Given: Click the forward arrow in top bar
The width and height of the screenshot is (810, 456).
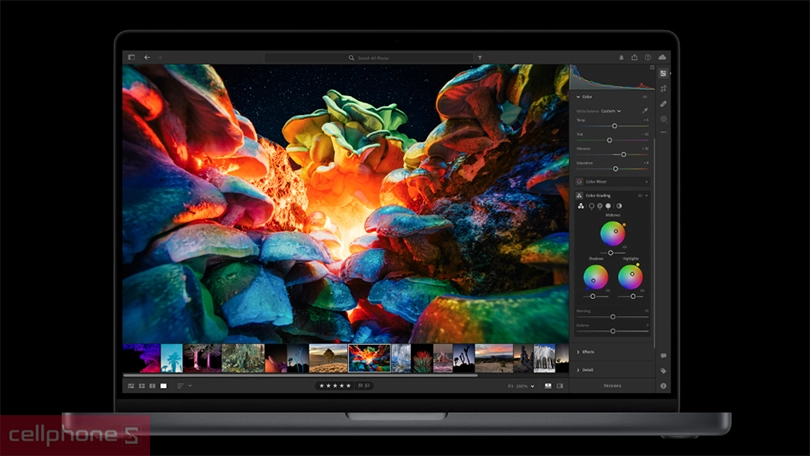Looking at the screenshot, I should (159, 57).
